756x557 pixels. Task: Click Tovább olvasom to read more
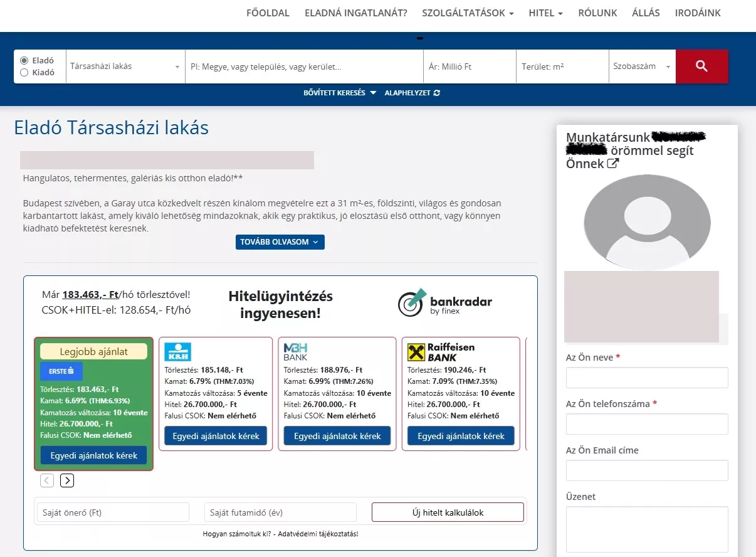[280, 242]
